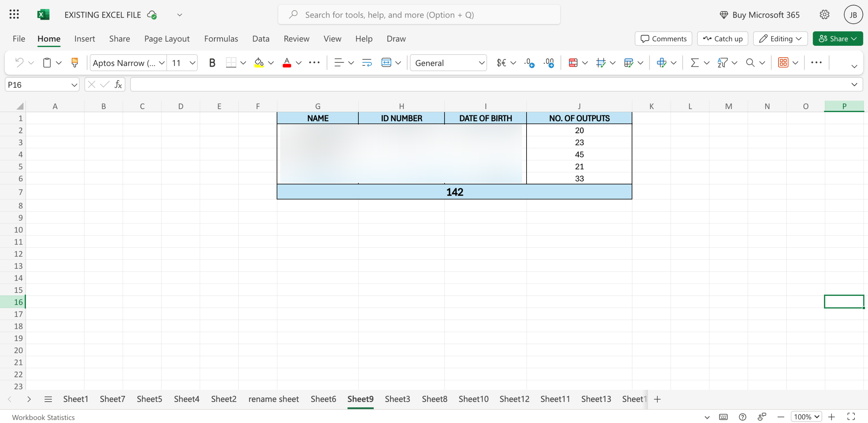The width and height of the screenshot is (868, 423).
Task: Click the Find magnifier icon in ribbon
Action: pos(750,63)
